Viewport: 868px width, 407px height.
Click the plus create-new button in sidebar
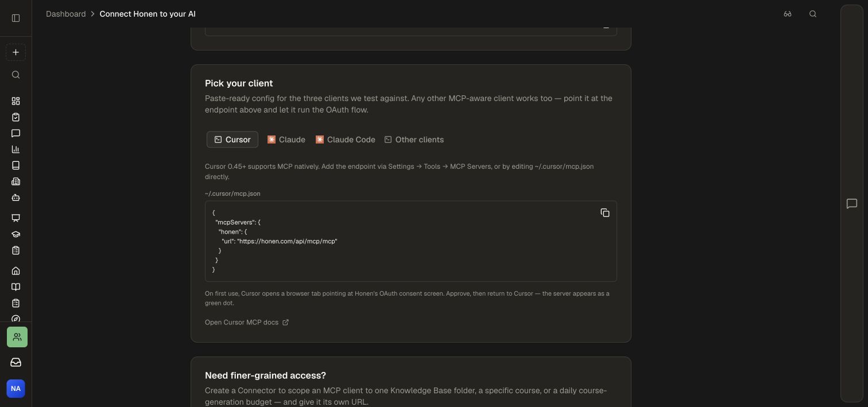[15, 52]
